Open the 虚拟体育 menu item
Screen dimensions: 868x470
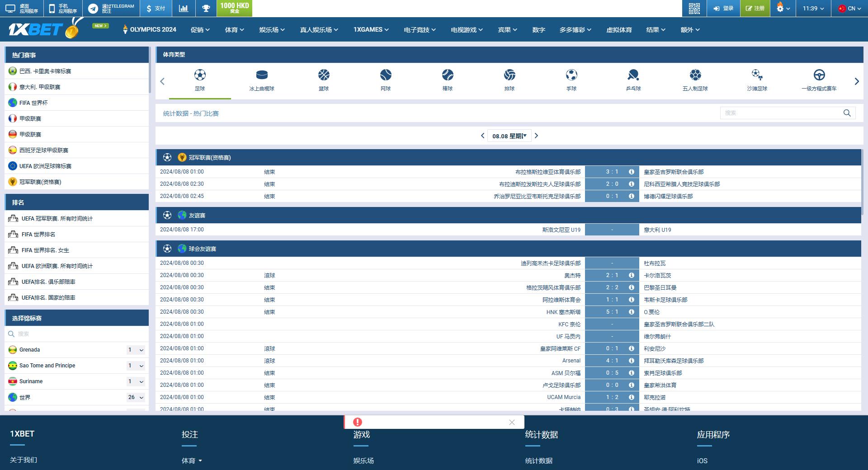[x=619, y=30]
